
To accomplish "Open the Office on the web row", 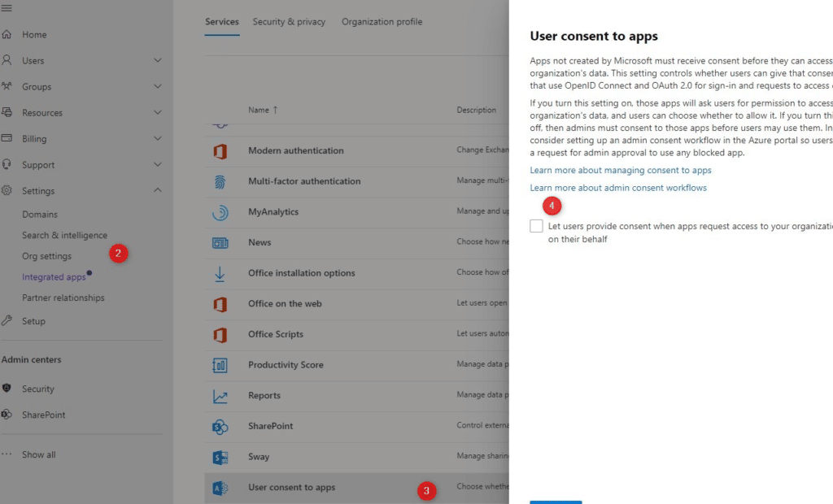I will [357, 304].
